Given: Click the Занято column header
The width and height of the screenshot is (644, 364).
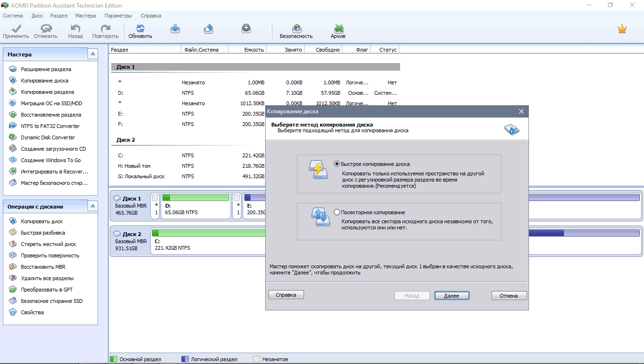Looking at the screenshot, I should point(285,49).
